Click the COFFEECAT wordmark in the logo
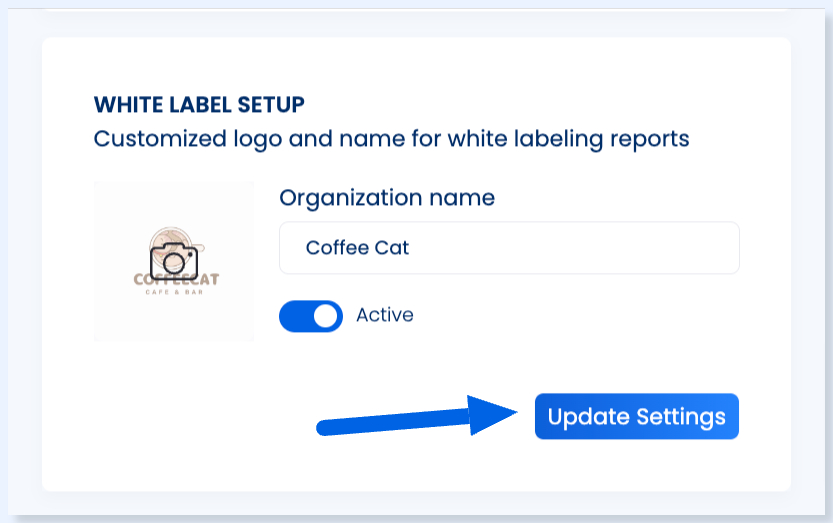This screenshot has width=833, height=523. (x=176, y=280)
